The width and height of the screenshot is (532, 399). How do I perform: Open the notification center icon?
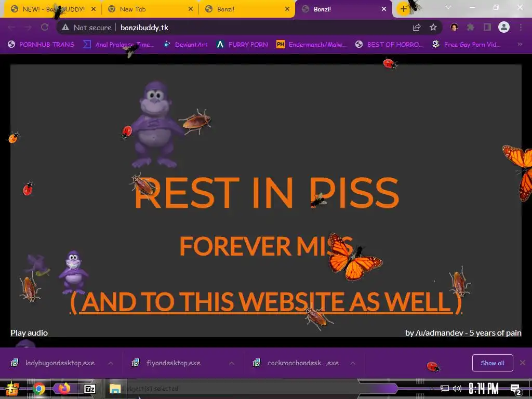pyautogui.click(x=516, y=390)
